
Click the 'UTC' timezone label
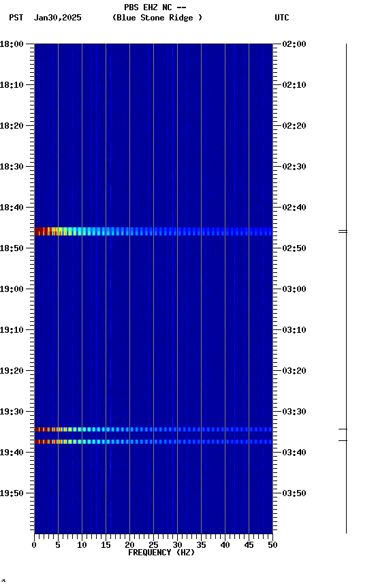click(282, 18)
